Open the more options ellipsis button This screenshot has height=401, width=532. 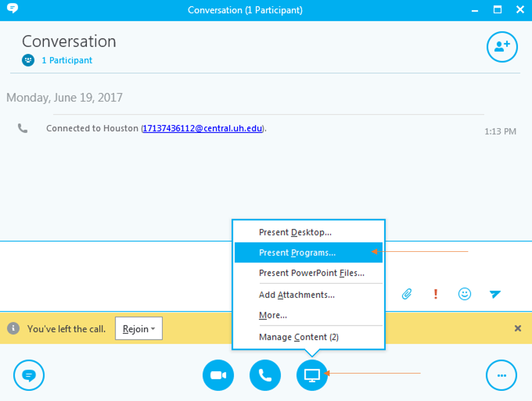tap(501, 375)
